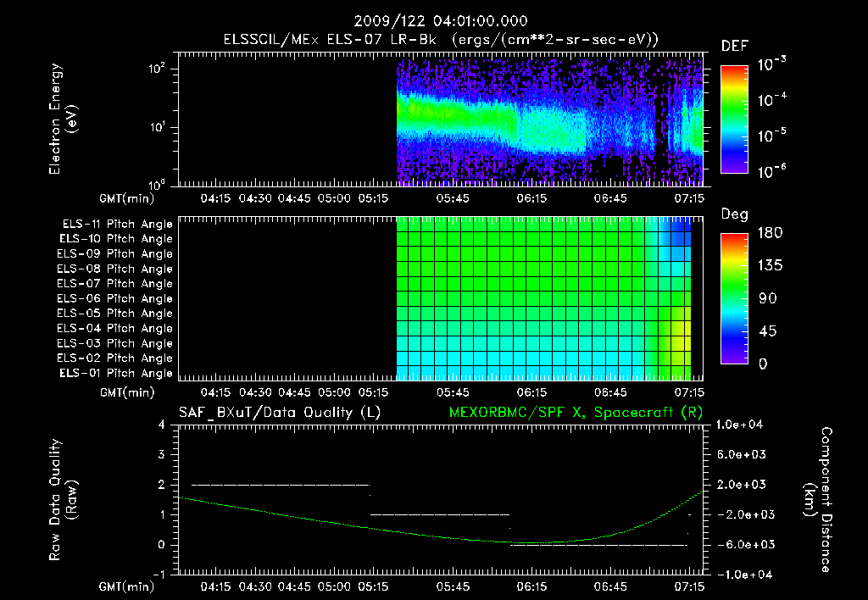This screenshot has width=868, height=600.
Task: Click the 'SAF_BXuT/Data Quality (L)' legend
Action: 280,413
